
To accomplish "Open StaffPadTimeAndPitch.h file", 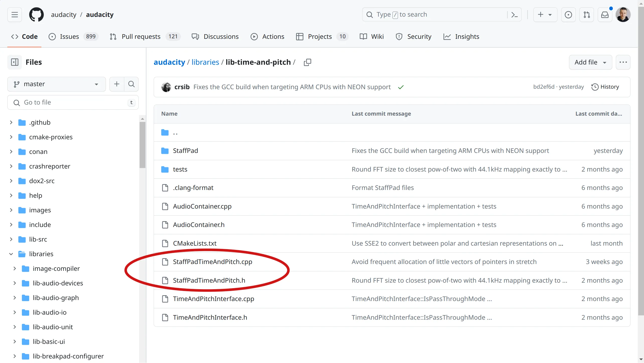I will pos(209,280).
